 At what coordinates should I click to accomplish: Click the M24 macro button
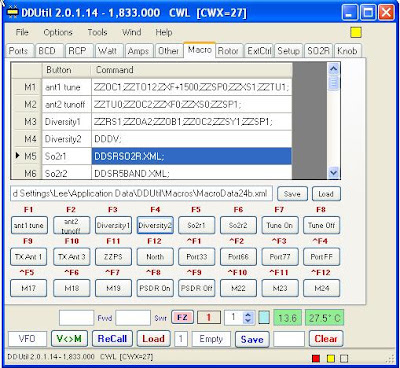coord(322,288)
